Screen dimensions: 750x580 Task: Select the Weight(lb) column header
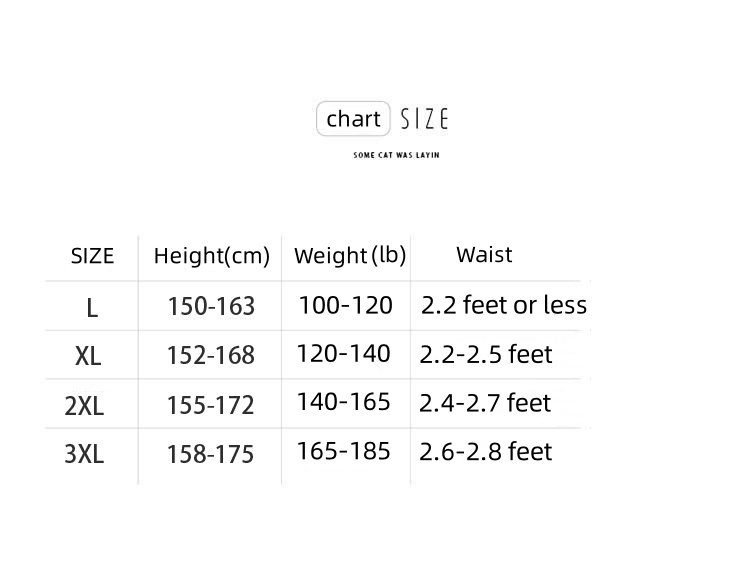[x=350, y=255]
